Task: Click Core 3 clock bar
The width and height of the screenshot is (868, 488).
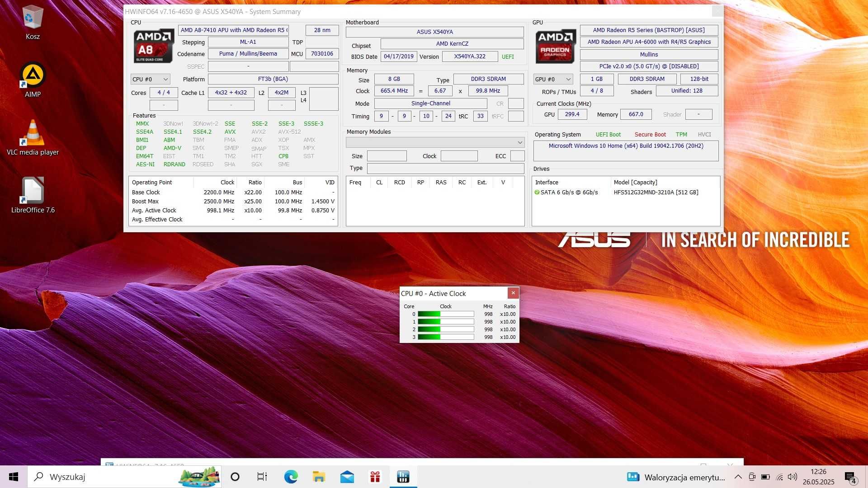Action: (446, 337)
